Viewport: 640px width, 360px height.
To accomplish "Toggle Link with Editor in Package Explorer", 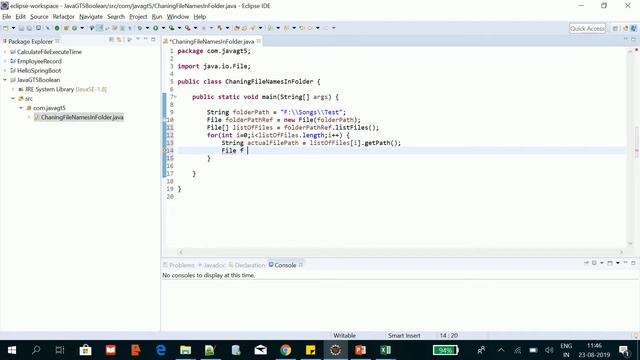I will (119, 40).
